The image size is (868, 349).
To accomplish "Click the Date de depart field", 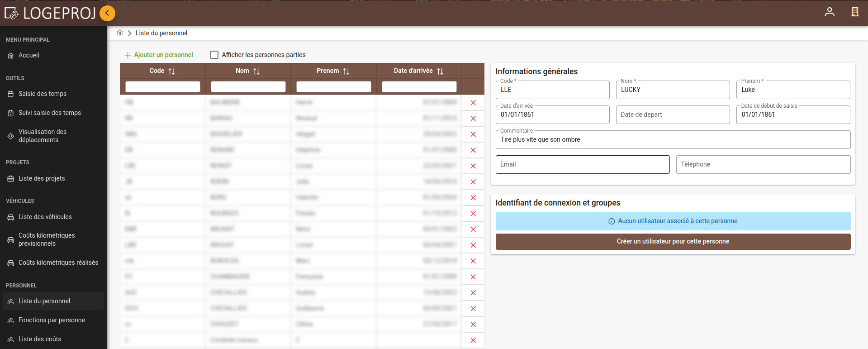I will pos(672,115).
